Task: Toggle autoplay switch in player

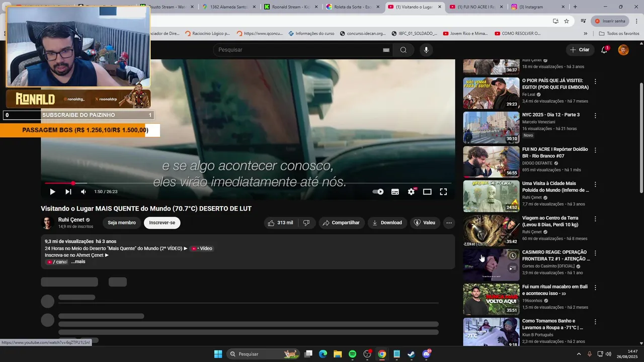Action: click(x=378, y=192)
